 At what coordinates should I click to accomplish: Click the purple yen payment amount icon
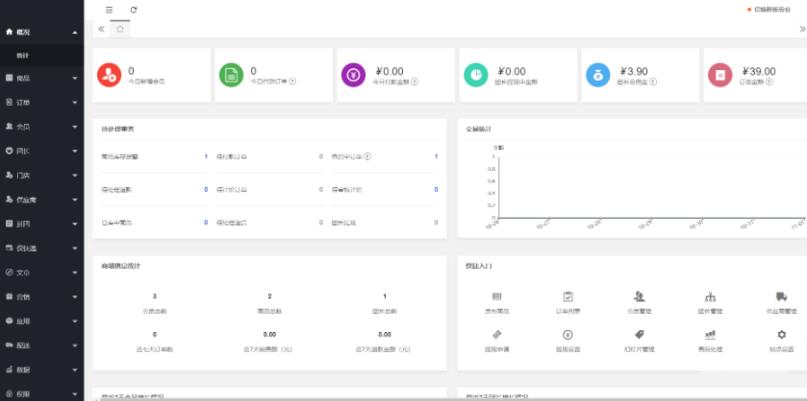353,75
